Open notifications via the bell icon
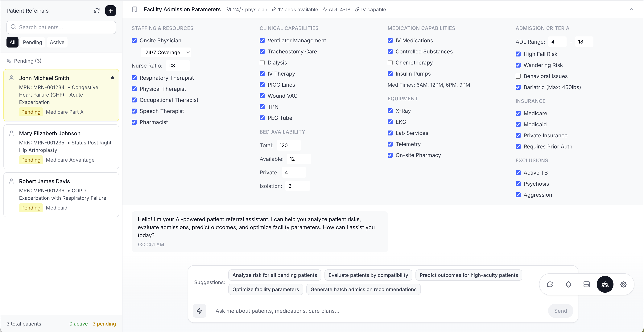Screen dimensions: 644x332 tap(568, 284)
